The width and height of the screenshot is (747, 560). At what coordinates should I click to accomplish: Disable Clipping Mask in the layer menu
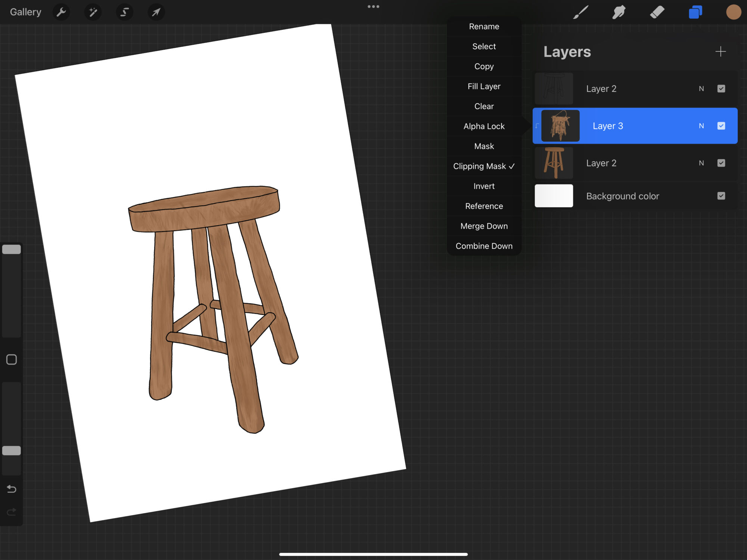pyautogui.click(x=484, y=166)
